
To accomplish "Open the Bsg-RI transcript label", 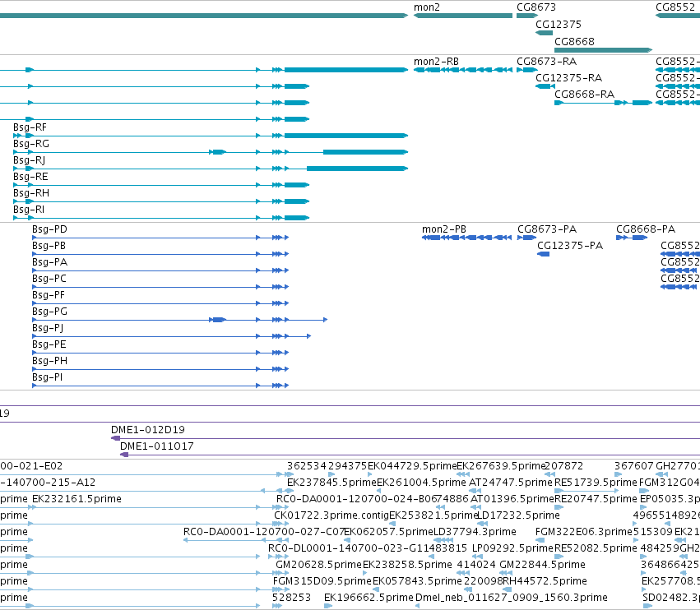I will click(x=29, y=210).
